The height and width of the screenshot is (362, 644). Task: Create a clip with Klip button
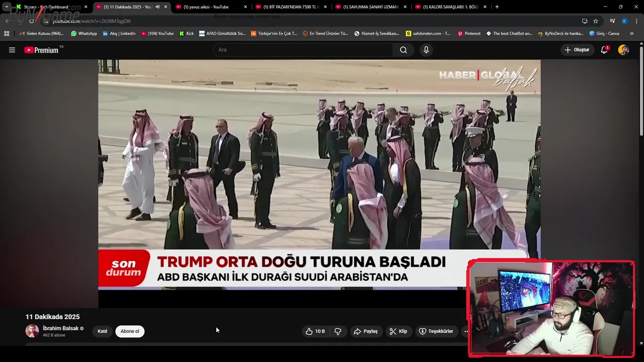[x=398, y=331]
